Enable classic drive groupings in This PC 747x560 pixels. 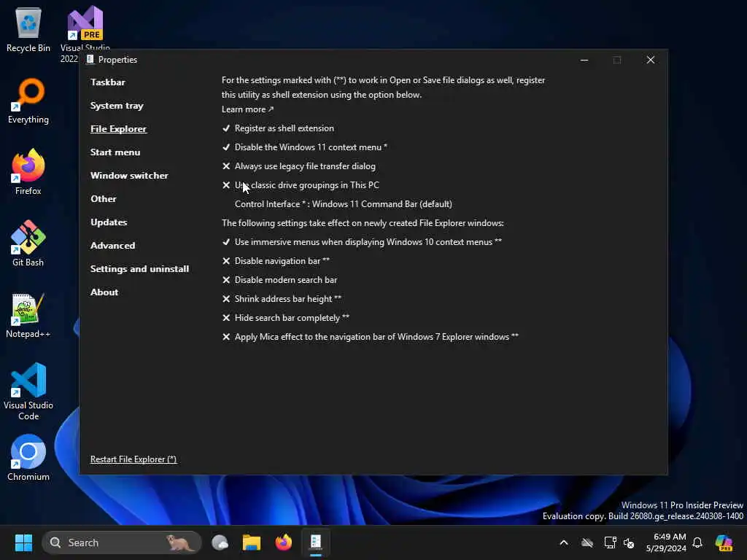click(301, 185)
